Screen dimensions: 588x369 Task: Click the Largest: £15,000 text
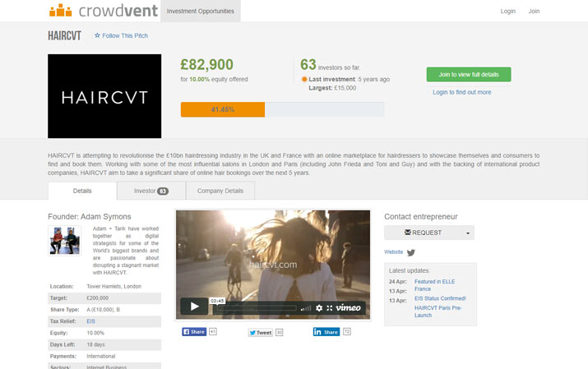click(332, 88)
